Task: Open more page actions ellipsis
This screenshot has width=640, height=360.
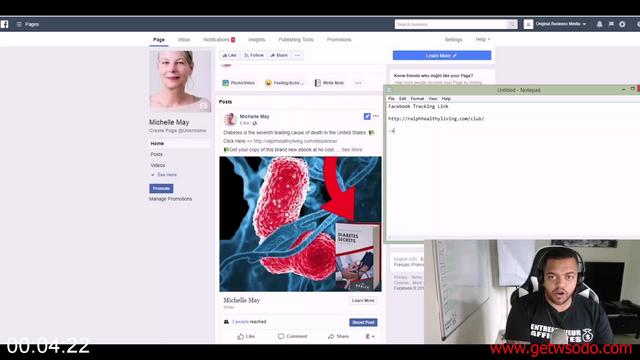Action: point(298,55)
